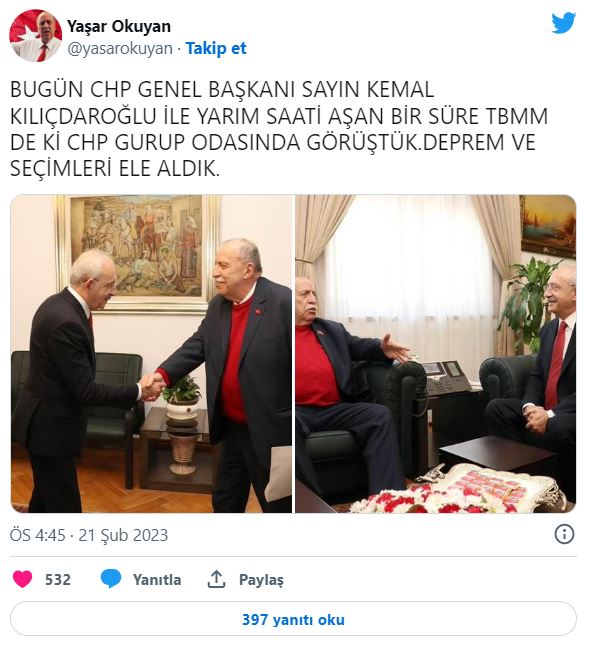Open the tweet timestamp ÖS 4:45

[x=37, y=535]
